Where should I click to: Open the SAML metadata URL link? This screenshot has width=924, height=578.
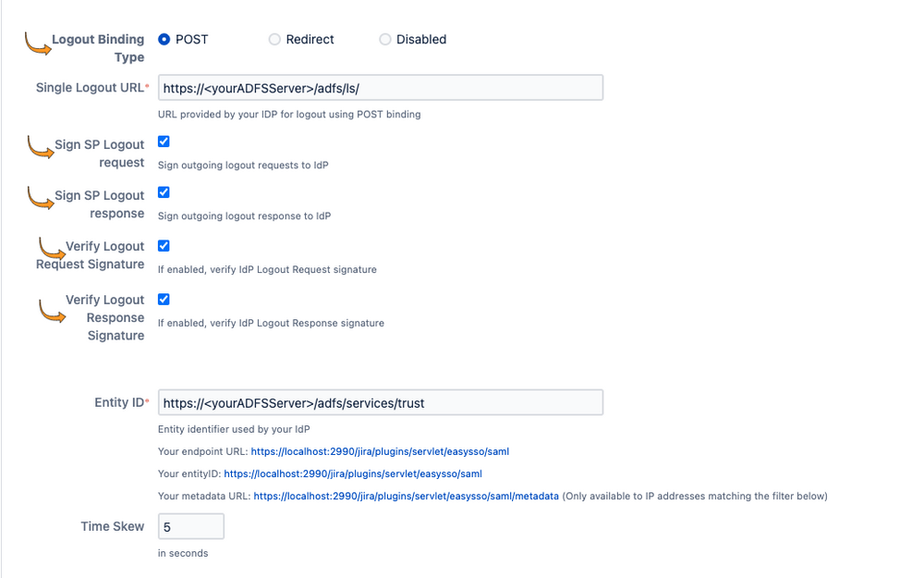pos(406,496)
